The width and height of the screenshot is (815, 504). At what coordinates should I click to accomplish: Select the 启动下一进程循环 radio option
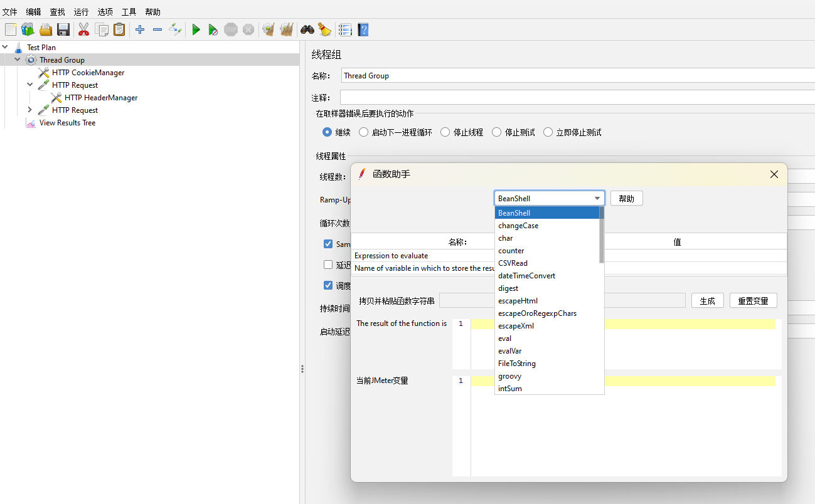click(x=363, y=132)
